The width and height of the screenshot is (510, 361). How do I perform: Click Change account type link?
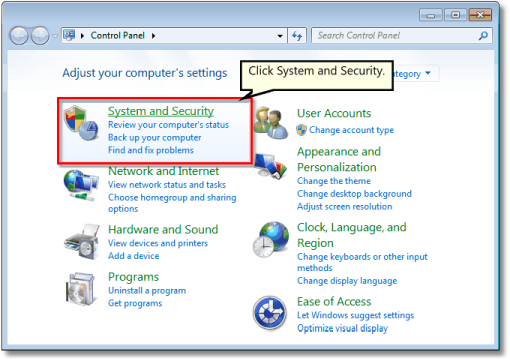pos(351,130)
